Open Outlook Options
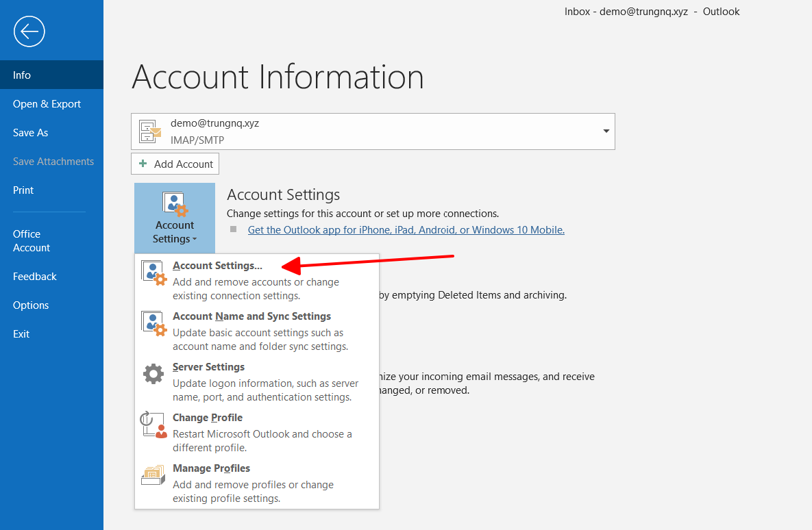812x530 pixels. [x=52, y=305]
